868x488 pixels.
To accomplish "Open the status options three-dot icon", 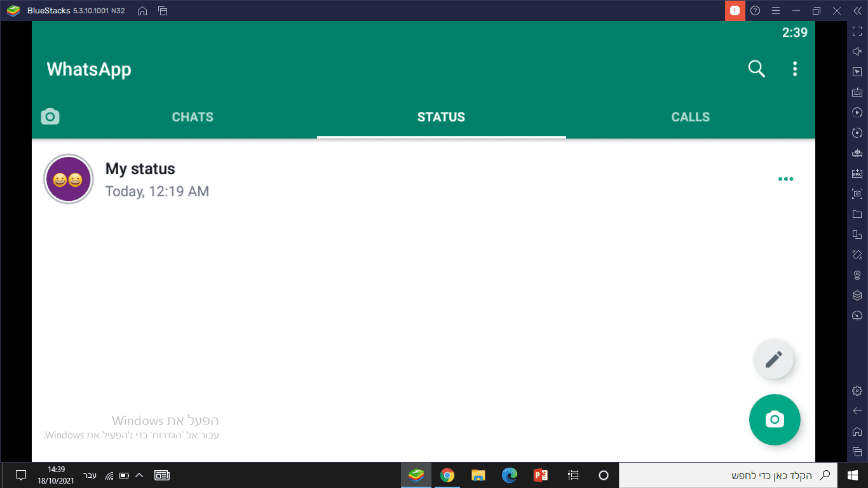I will [x=785, y=179].
